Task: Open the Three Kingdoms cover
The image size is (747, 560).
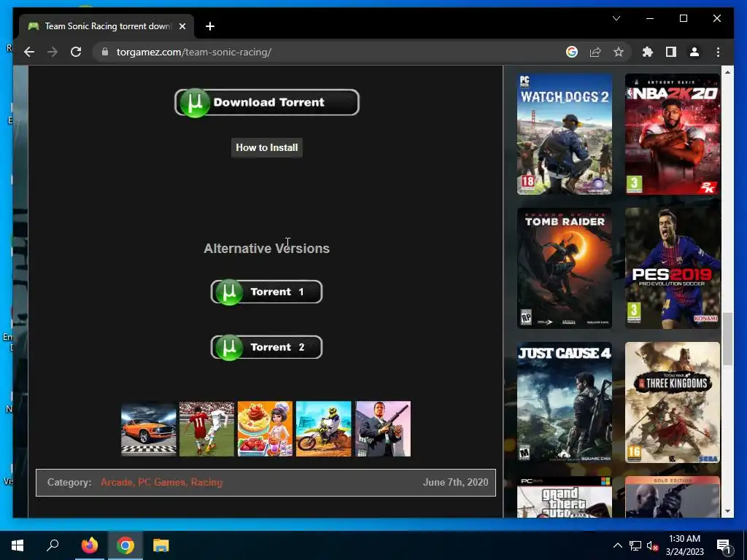Action: pos(672,402)
